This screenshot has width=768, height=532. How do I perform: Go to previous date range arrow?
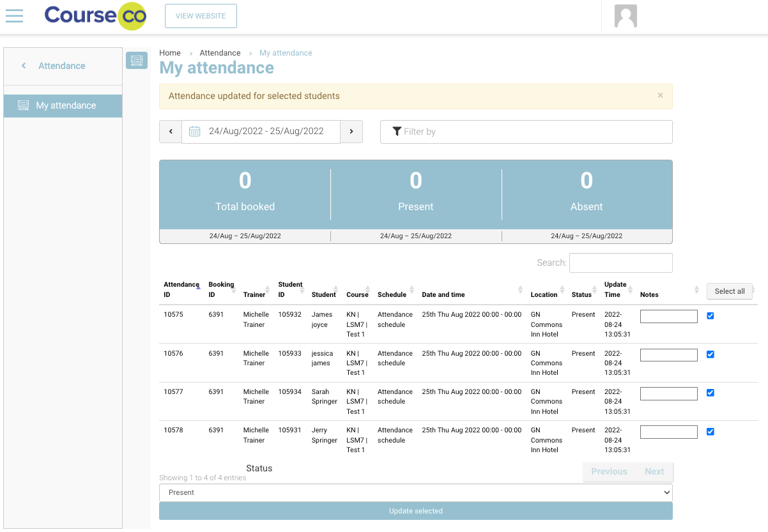pos(171,132)
